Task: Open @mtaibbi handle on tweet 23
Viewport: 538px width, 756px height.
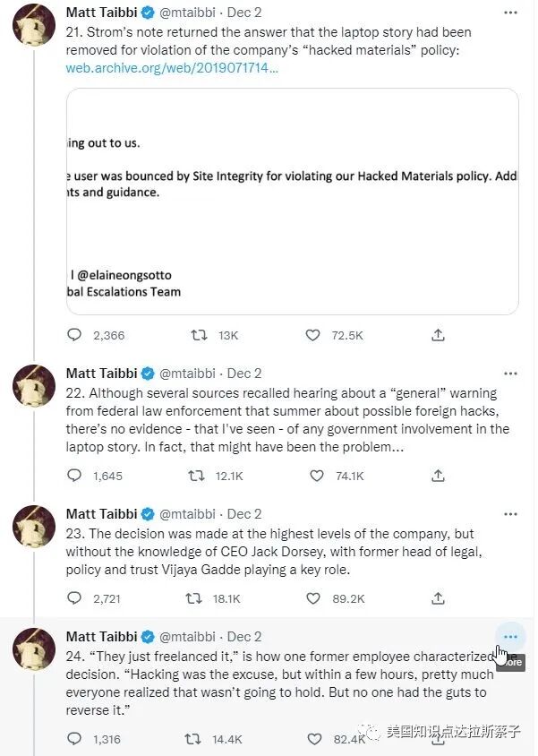Action: tap(187, 514)
